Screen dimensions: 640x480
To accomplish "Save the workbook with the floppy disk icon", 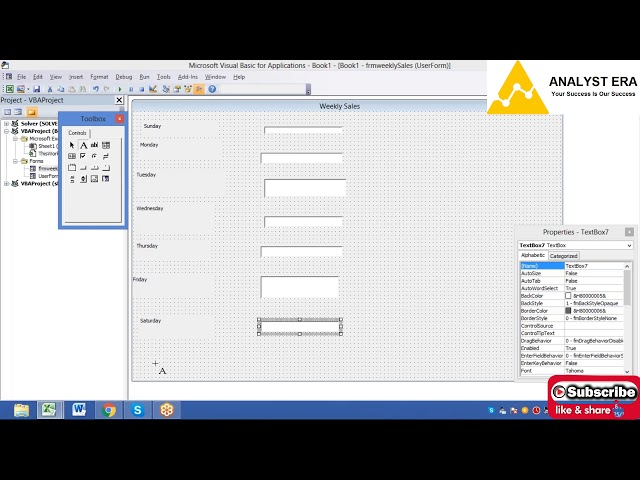I will point(37,89).
